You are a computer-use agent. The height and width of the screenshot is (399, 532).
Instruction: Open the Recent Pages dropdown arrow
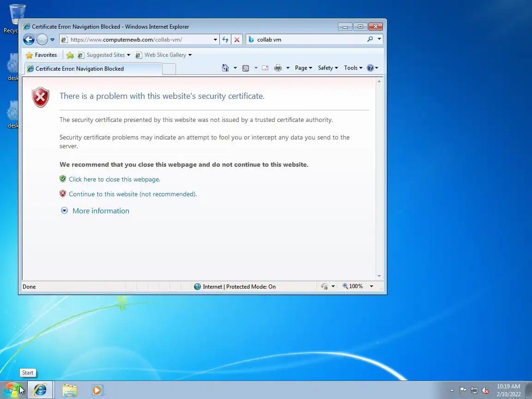52,40
